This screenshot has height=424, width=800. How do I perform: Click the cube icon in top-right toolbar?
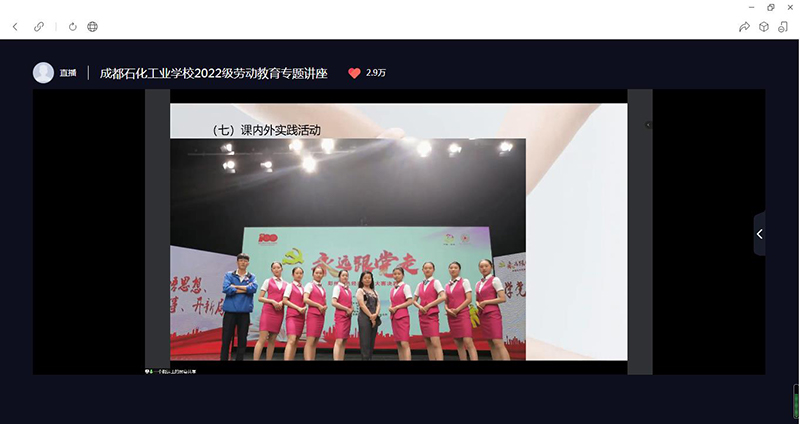pyautogui.click(x=764, y=27)
